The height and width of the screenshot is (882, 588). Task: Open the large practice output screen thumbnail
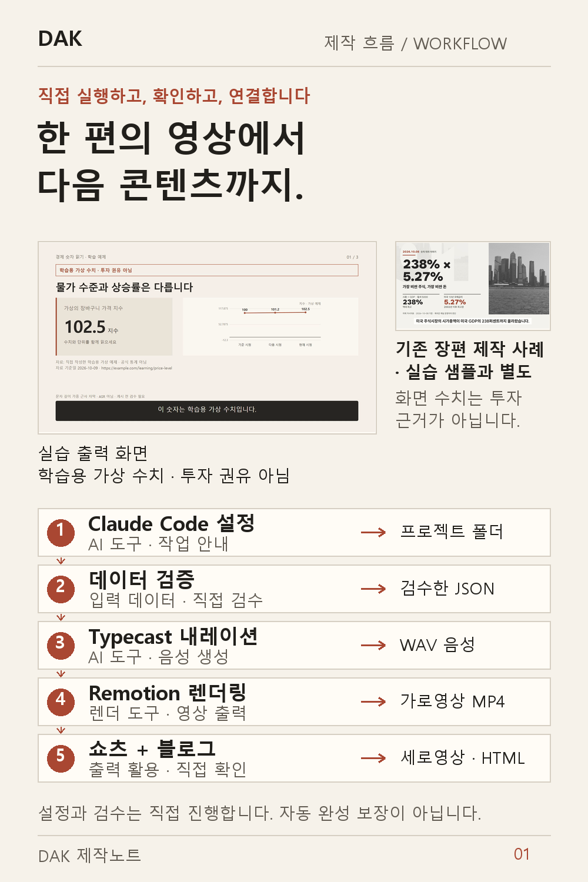tap(207, 338)
